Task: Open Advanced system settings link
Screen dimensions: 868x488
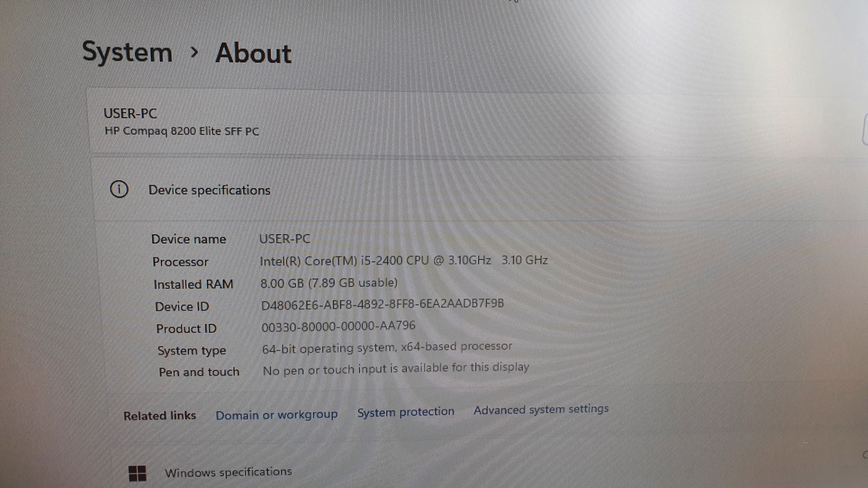Action: click(x=541, y=409)
